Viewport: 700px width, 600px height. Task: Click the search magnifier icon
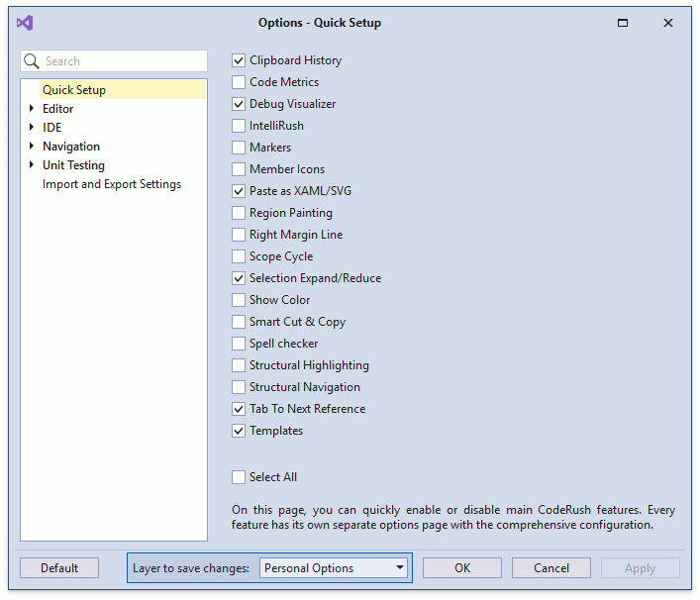(32, 61)
